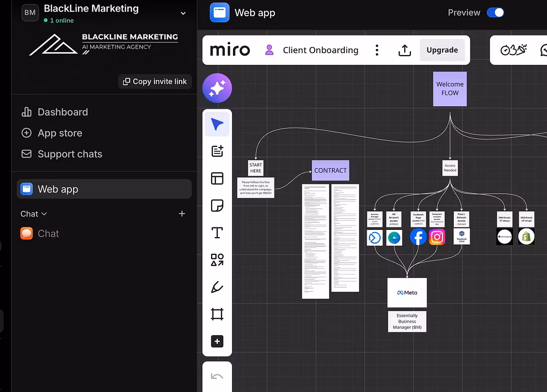Open the templates tool in Miro toolbar

[x=217, y=151]
